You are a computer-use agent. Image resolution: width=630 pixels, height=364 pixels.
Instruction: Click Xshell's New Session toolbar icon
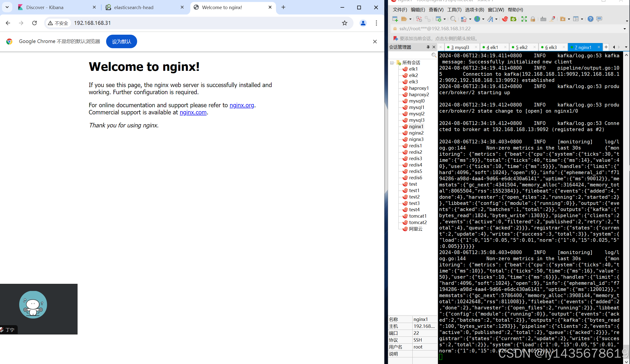pyautogui.click(x=395, y=19)
